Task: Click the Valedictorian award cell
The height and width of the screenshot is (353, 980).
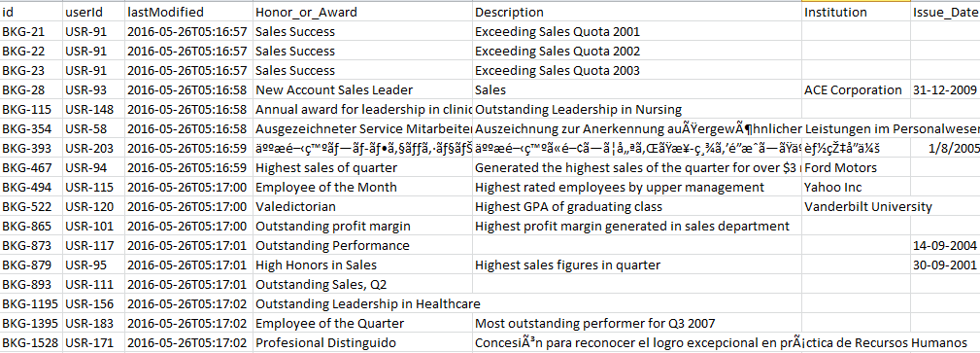Action: pos(362,206)
